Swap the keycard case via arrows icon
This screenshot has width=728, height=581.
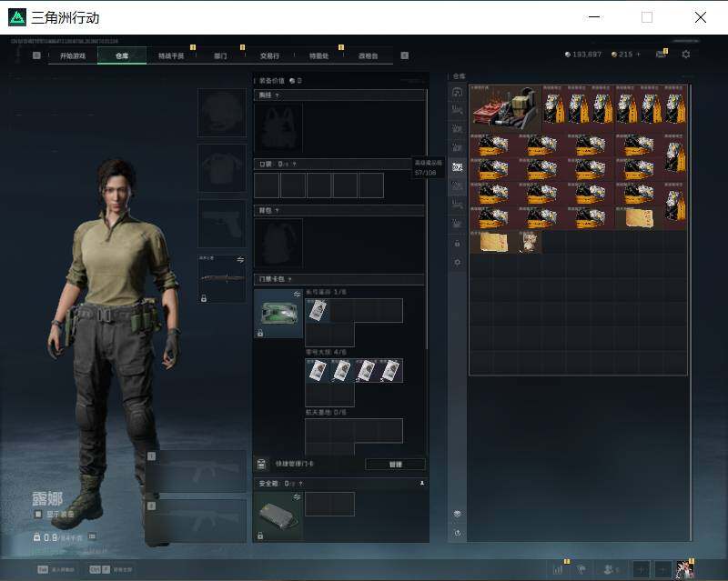click(x=297, y=295)
